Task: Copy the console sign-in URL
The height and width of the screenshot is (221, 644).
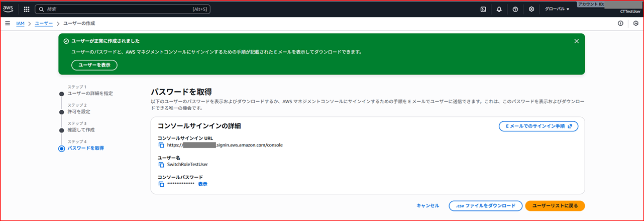Action: (x=161, y=145)
